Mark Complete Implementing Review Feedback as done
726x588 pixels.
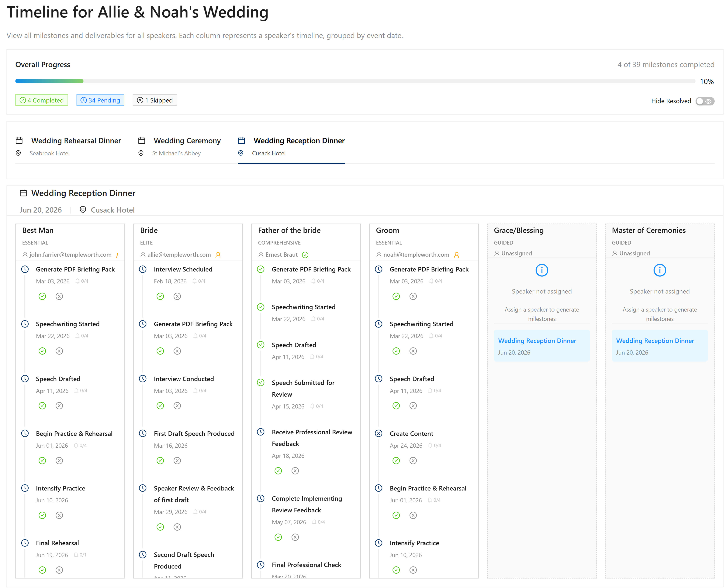278,537
